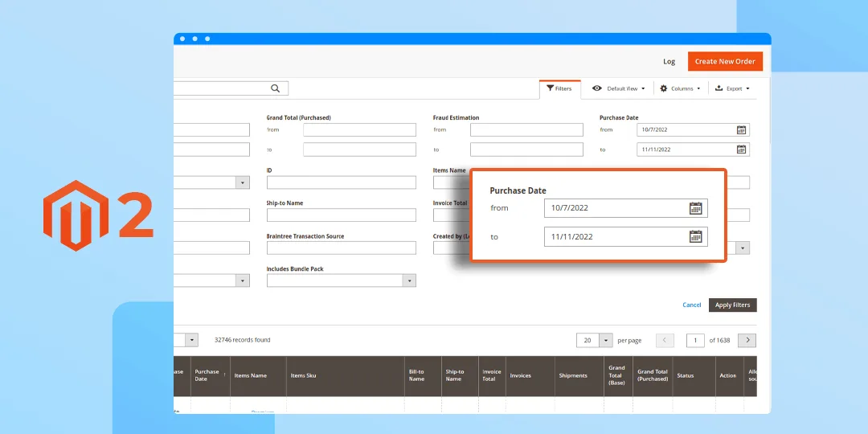Screen dimensions: 868x434
Task: Click Grand Total (Purchased) column header
Action: (653, 375)
